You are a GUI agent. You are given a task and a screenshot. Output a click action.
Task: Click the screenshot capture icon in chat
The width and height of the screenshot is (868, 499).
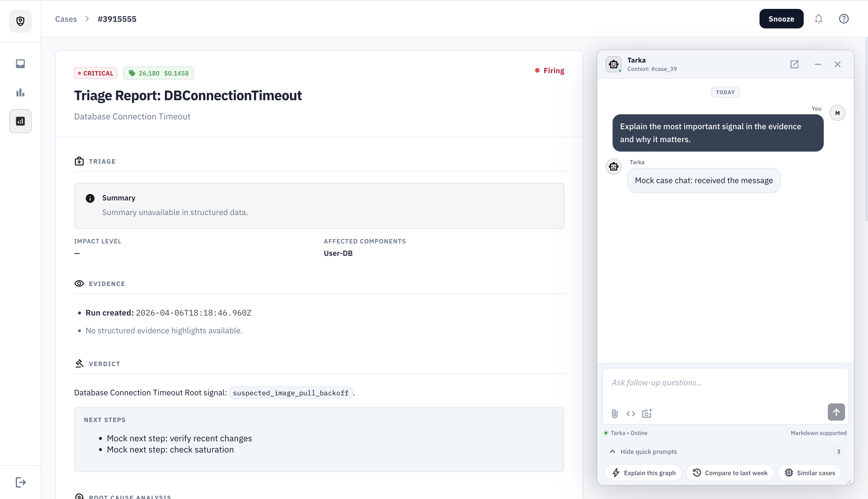647,414
